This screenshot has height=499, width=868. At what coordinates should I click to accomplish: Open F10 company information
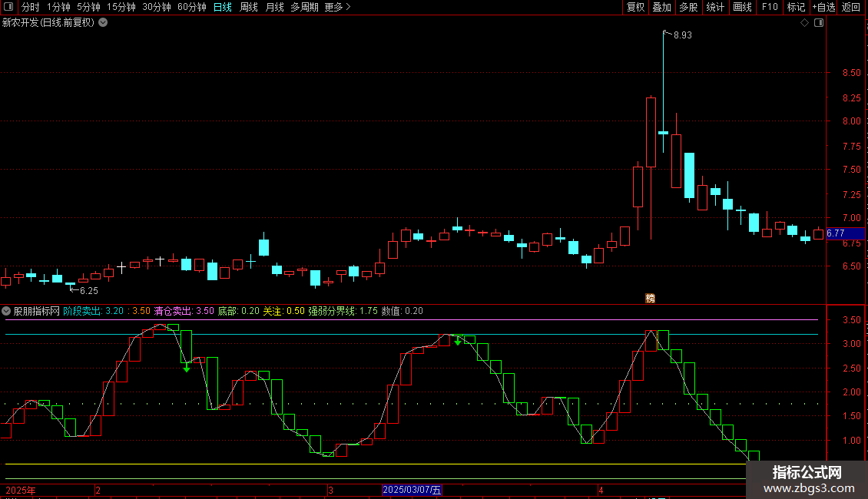770,7
